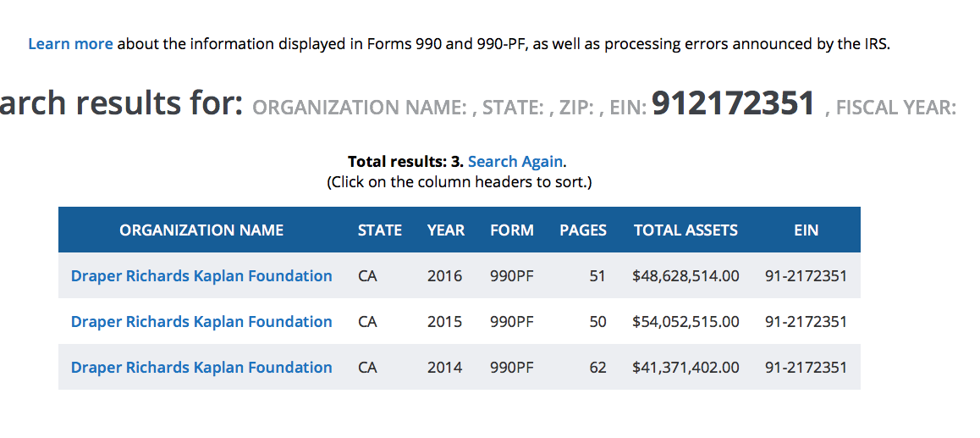Sort results by State column
980x438 pixels.
[x=380, y=230]
